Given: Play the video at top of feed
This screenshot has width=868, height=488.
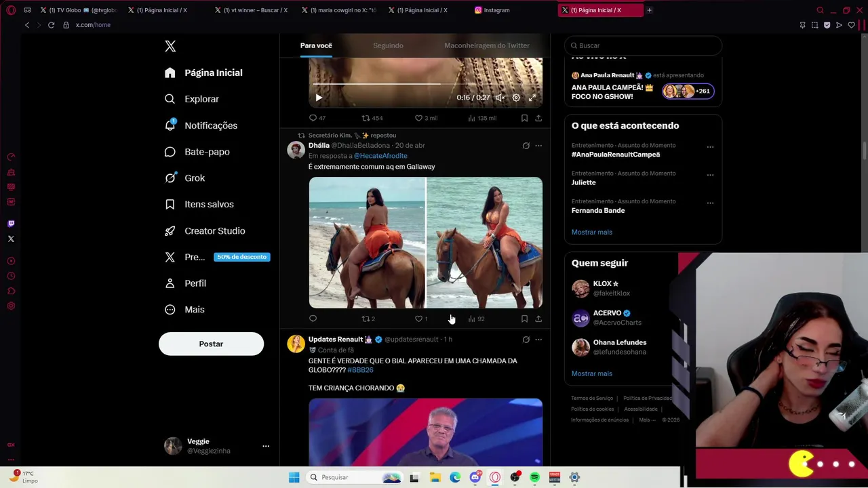Looking at the screenshot, I should pos(319,98).
